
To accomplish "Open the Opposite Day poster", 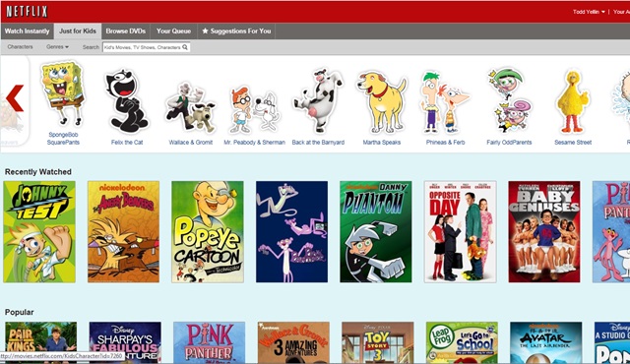I will [460, 231].
